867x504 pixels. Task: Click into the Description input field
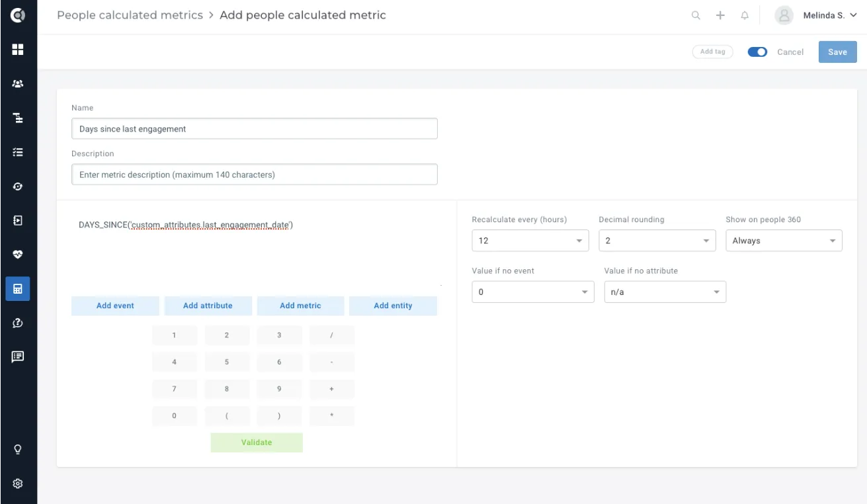pos(255,175)
